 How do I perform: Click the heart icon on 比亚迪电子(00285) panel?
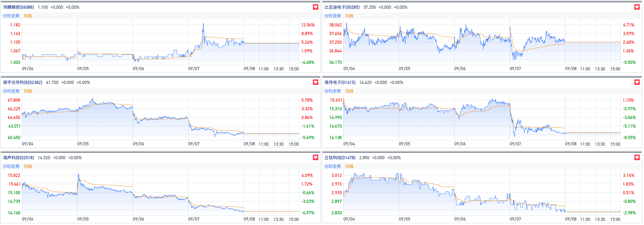(x=637, y=7)
